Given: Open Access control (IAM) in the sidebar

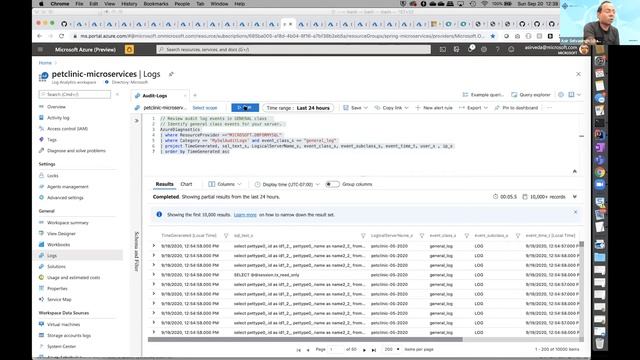Looking at the screenshot, I should point(67,129).
